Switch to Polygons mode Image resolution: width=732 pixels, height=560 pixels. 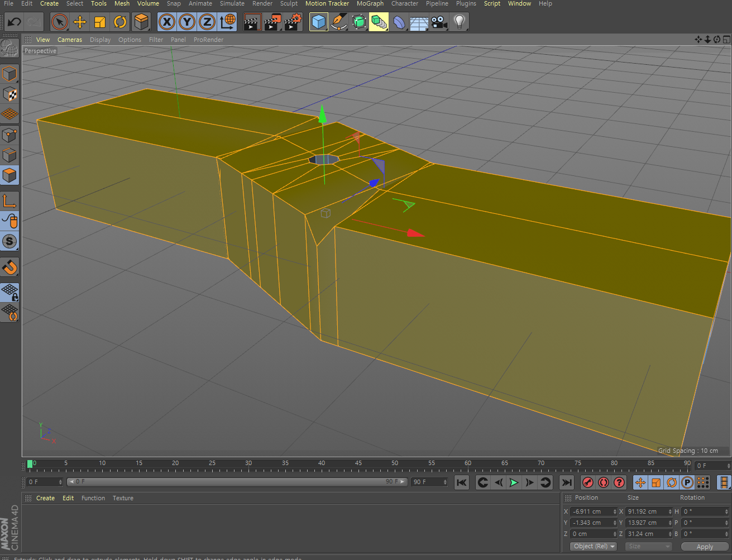[10, 175]
